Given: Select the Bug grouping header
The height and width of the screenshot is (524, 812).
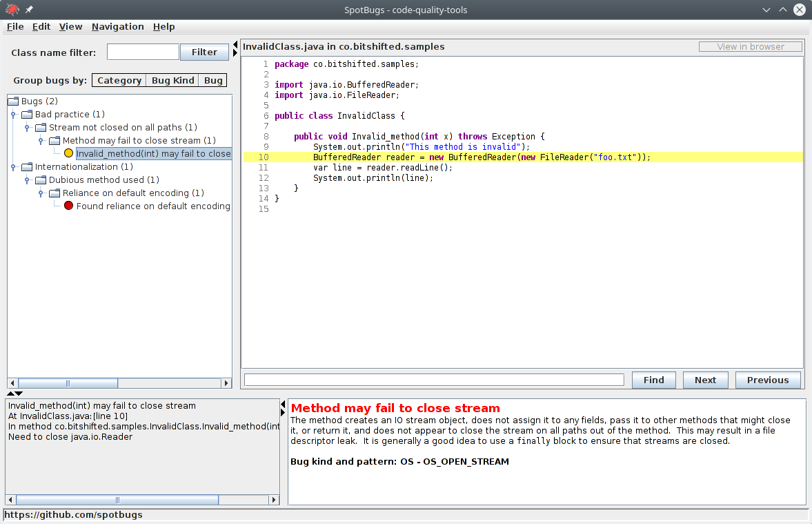Looking at the screenshot, I should tap(213, 80).
